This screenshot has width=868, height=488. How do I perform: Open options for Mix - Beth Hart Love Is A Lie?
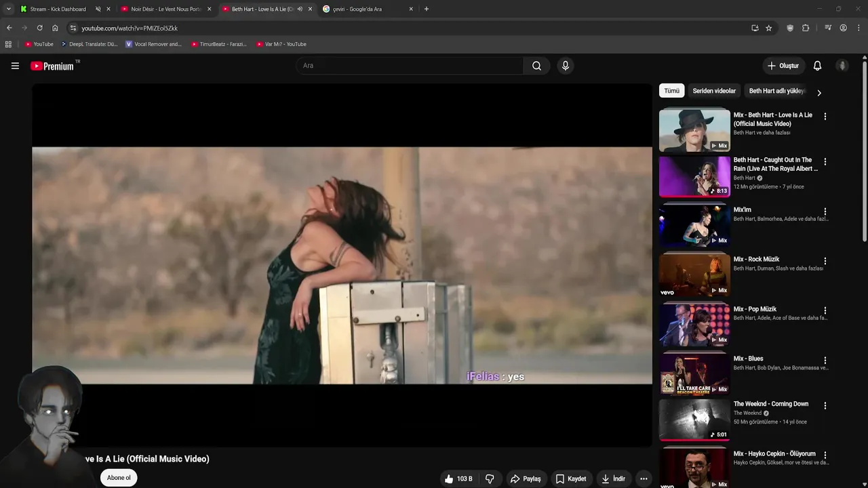(825, 117)
